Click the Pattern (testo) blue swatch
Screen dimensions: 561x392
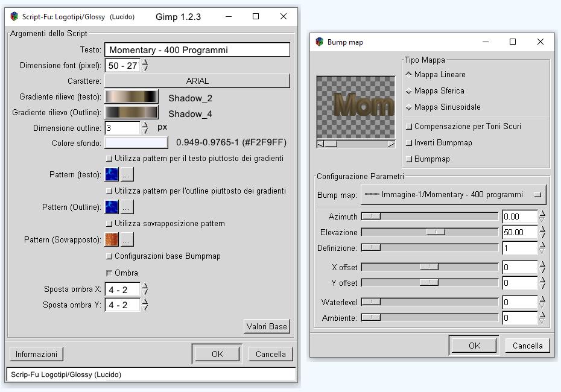[x=112, y=174]
